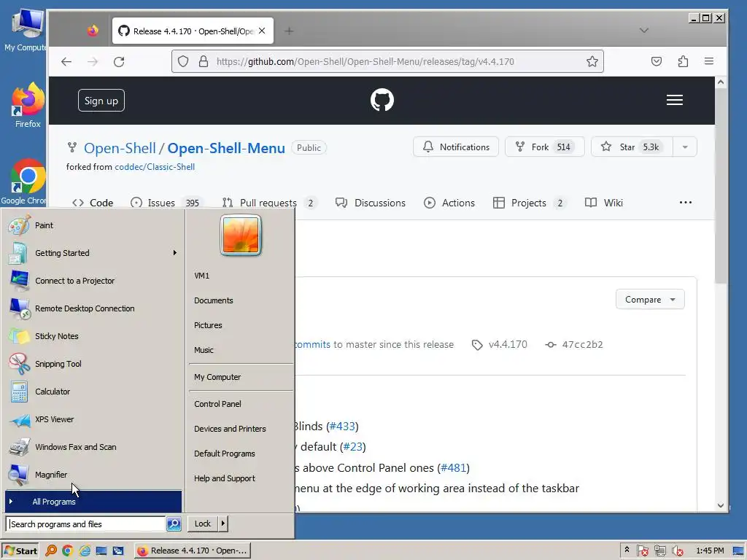This screenshot has width=747, height=560.
Task: Star the Open-Shell-Menu repository
Action: click(x=632, y=147)
